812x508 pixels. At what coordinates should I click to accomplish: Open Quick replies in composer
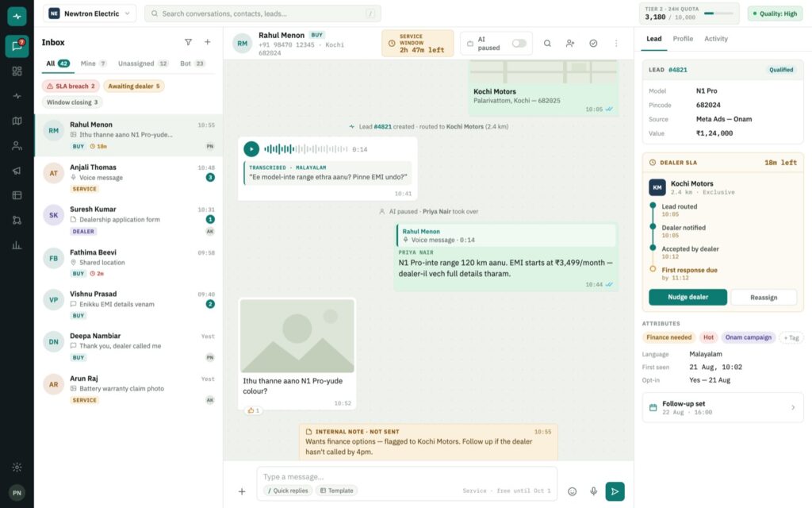point(287,491)
